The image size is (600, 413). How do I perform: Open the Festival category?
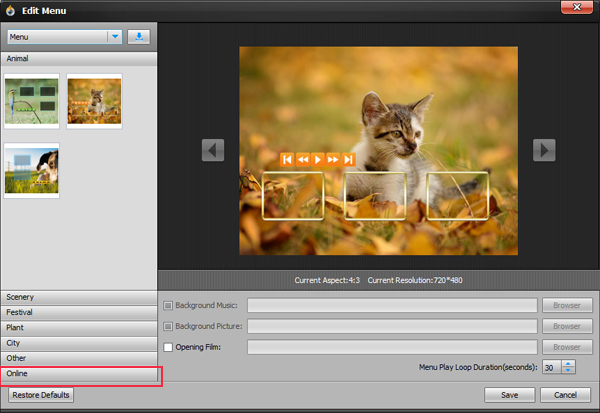coord(79,312)
